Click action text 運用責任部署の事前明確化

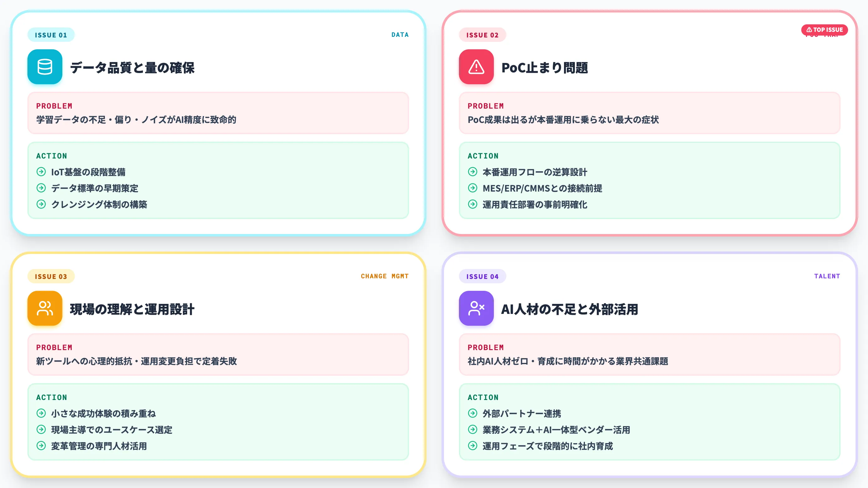535,204
